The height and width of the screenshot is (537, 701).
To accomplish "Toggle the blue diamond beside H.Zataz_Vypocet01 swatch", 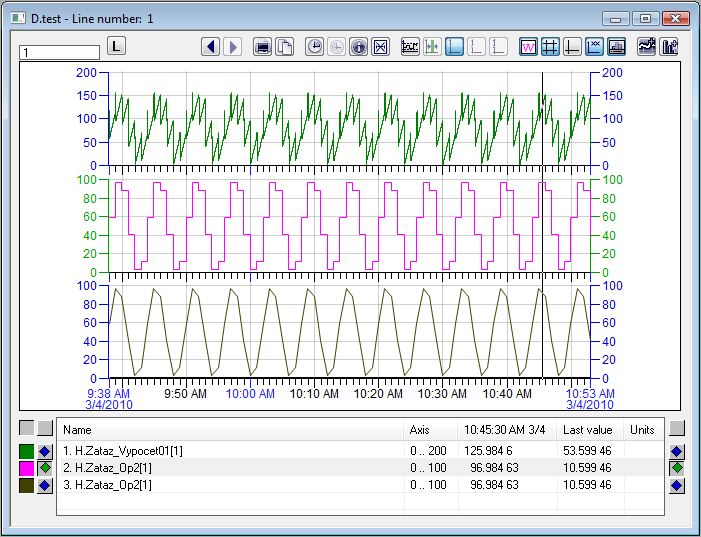I will 45,451.
